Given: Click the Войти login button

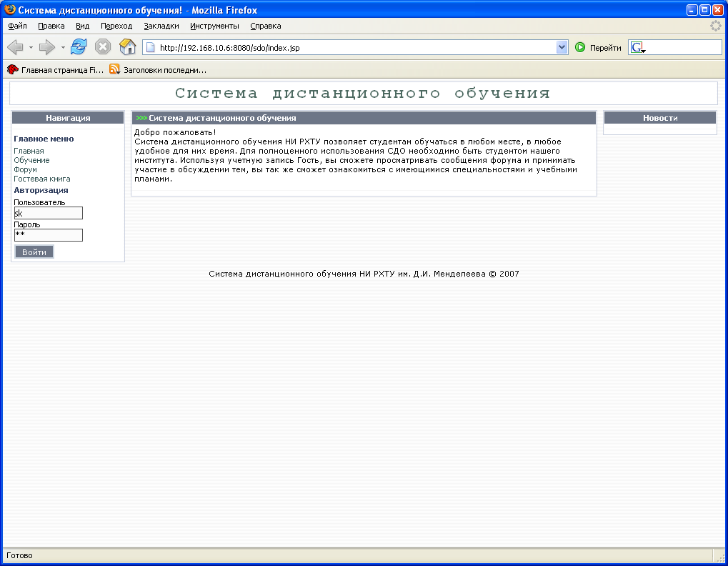Looking at the screenshot, I should click(34, 252).
